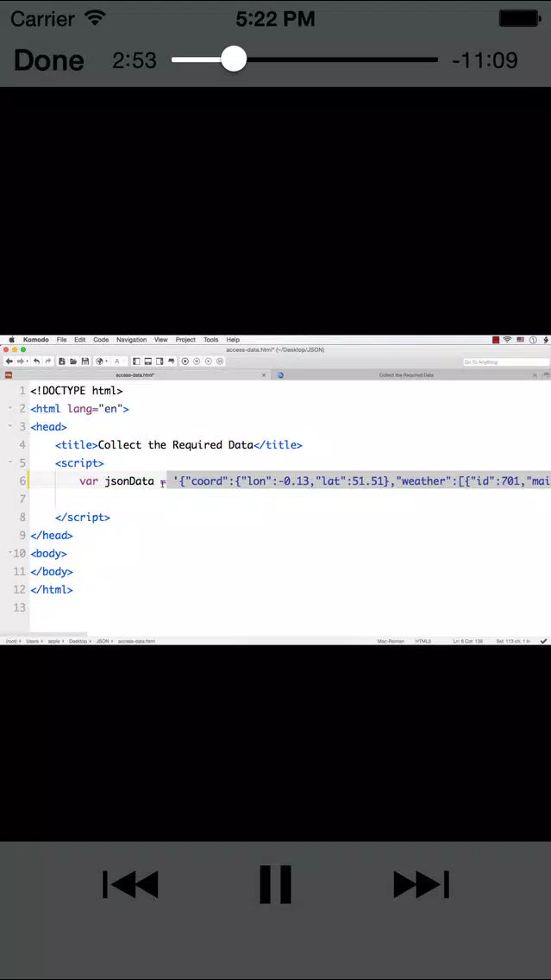Toggle the left pane visibility icon

(x=136, y=361)
